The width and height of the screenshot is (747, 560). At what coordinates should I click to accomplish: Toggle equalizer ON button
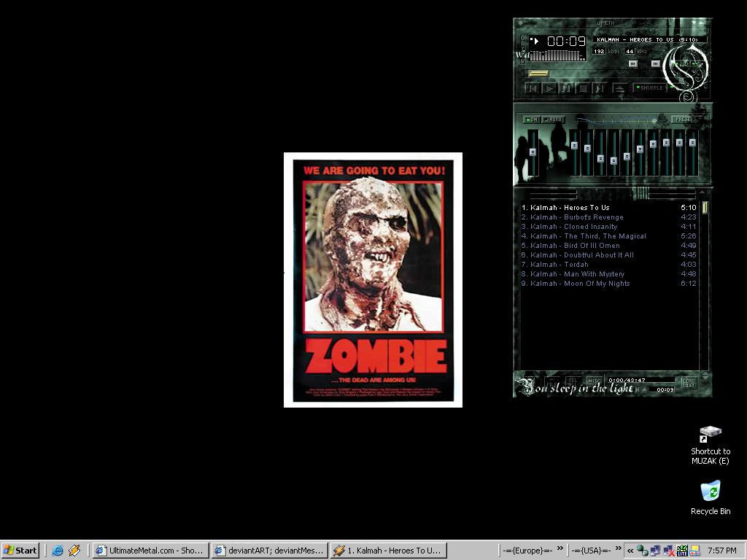click(x=531, y=120)
